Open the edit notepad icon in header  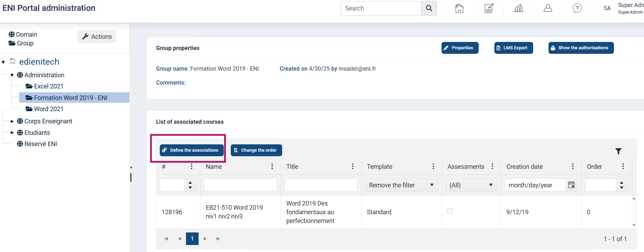pos(489,8)
